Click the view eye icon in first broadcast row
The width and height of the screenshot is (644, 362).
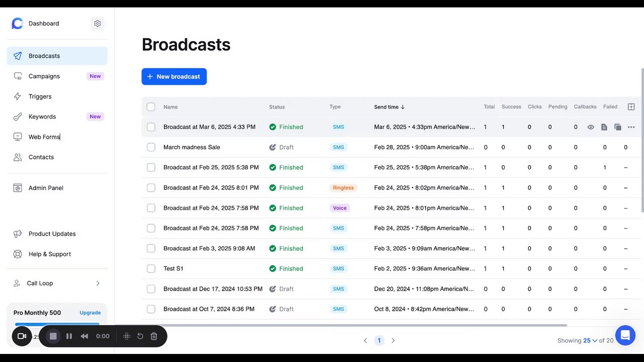pyautogui.click(x=591, y=127)
